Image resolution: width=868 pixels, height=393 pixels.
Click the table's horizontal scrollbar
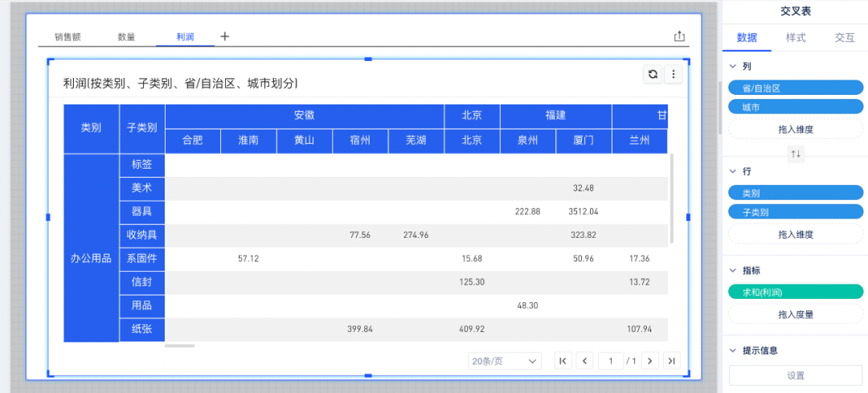pyautogui.click(x=179, y=346)
